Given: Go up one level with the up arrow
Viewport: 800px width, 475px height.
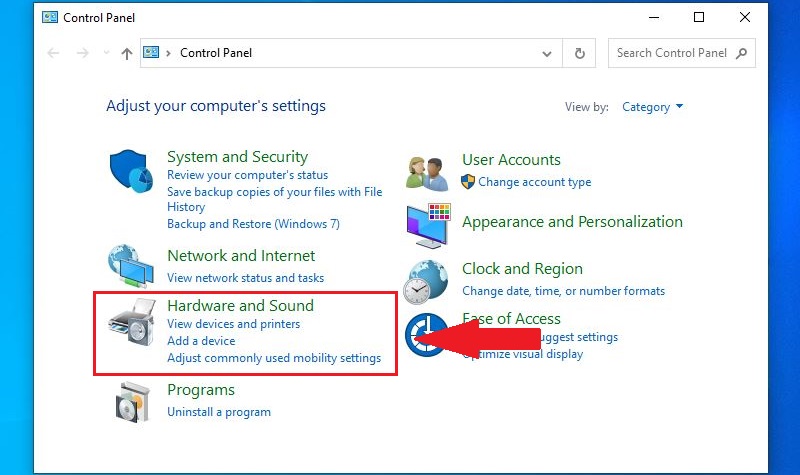Looking at the screenshot, I should (x=127, y=53).
